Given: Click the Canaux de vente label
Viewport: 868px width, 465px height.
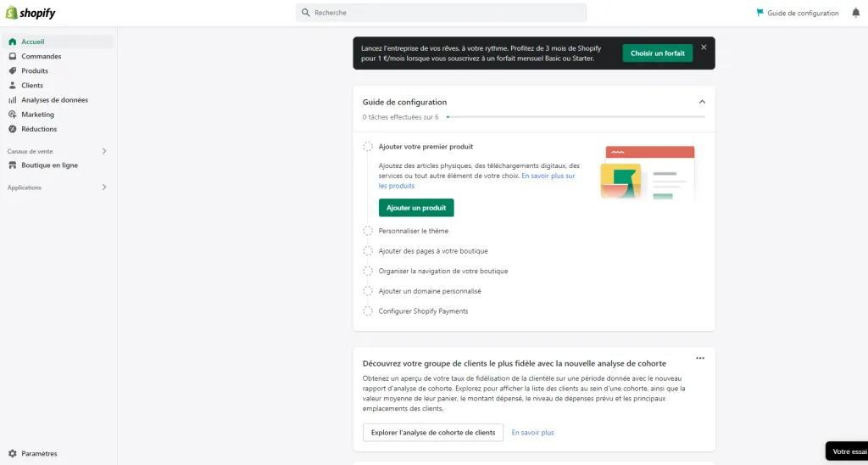Looking at the screenshot, I should coord(30,151).
